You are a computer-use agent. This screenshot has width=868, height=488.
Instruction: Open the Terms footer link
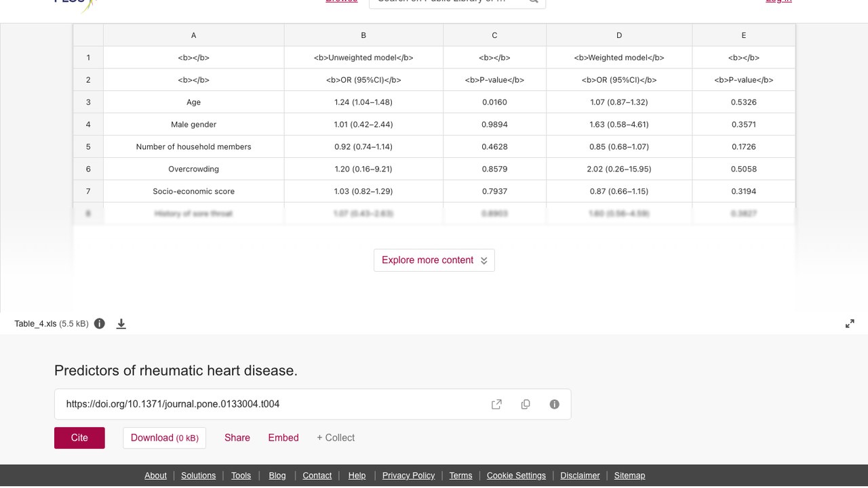tap(460, 475)
